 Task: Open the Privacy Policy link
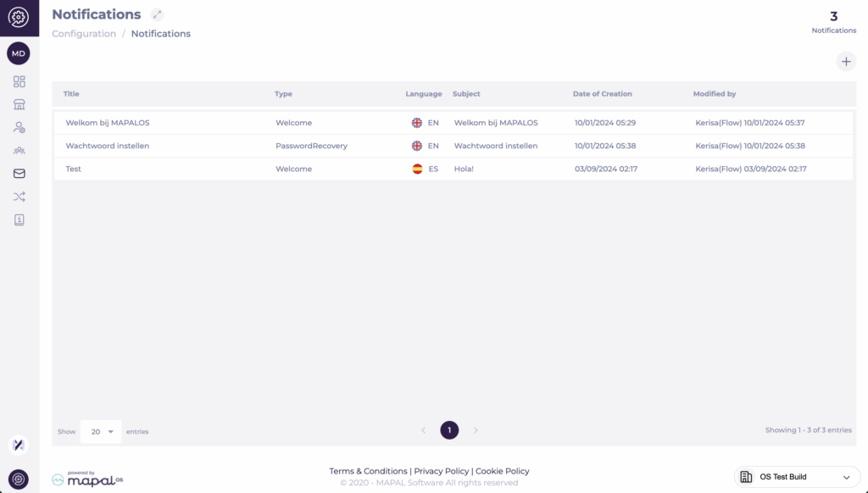click(x=441, y=471)
